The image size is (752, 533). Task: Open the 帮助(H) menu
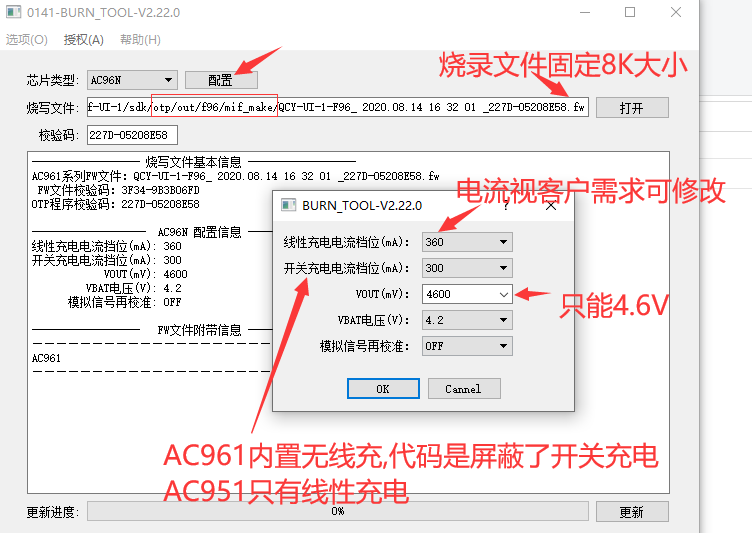(140, 39)
